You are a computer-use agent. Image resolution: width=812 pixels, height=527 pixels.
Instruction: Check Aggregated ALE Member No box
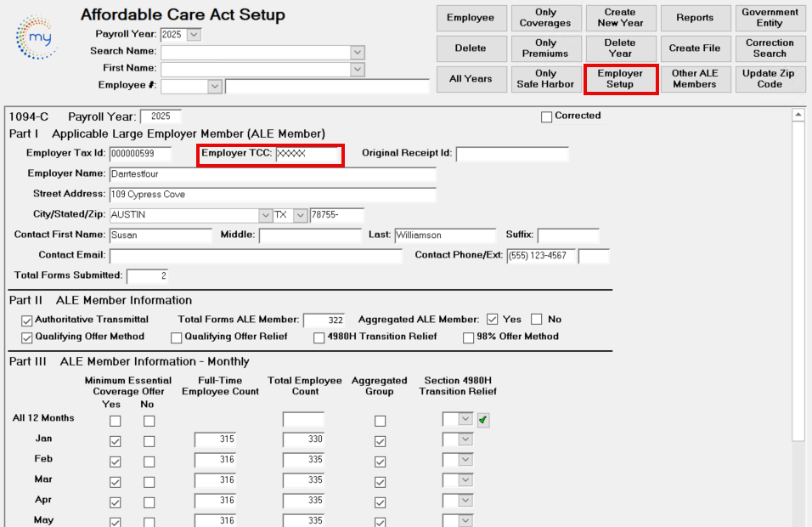[536, 320]
